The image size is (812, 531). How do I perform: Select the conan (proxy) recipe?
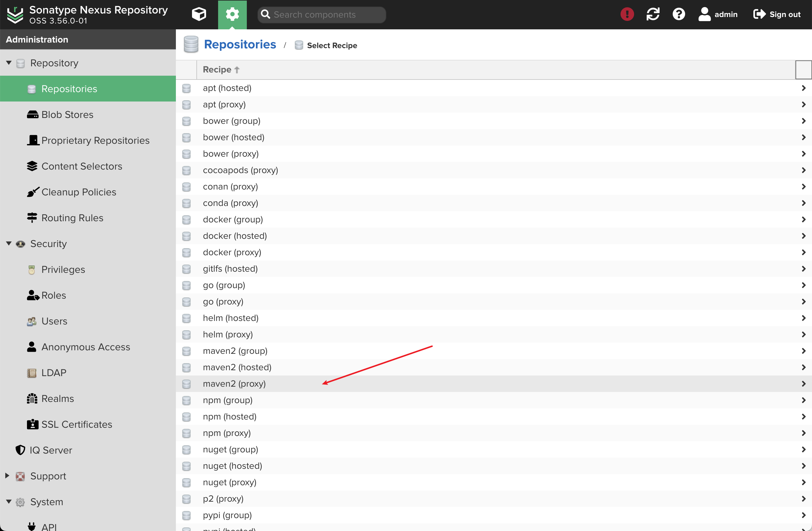tap(494, 187)
